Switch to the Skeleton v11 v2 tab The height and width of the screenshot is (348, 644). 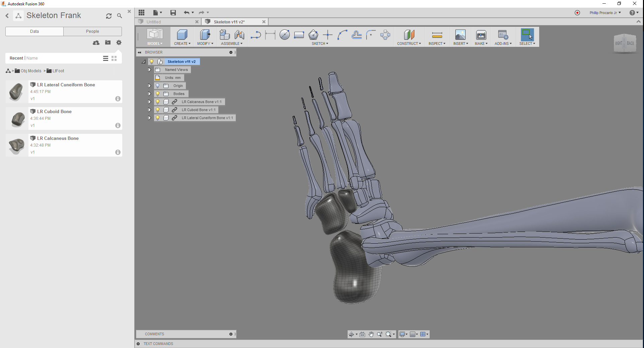coord(234,22)
